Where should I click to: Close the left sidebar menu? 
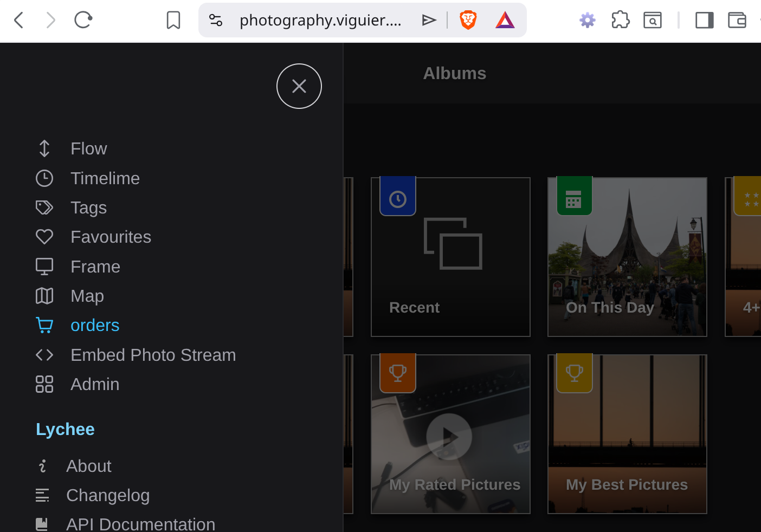[299, 86]
